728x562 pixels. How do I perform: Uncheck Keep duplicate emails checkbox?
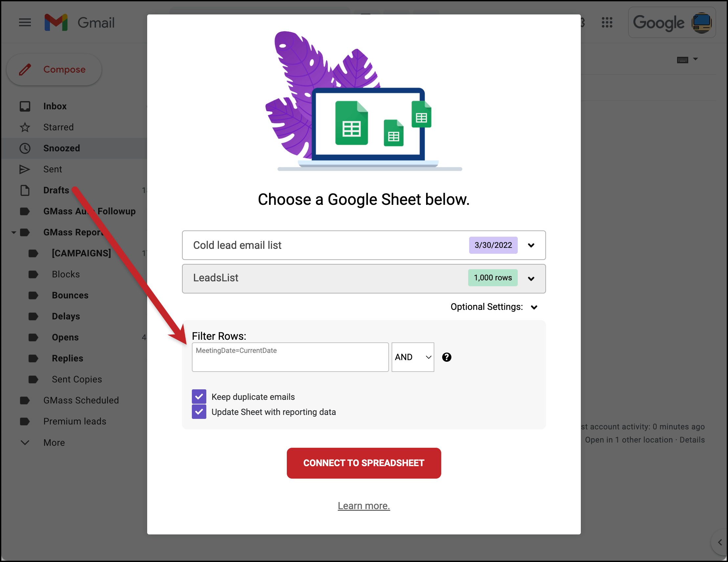pyautogui.click(x=199, y=397)
